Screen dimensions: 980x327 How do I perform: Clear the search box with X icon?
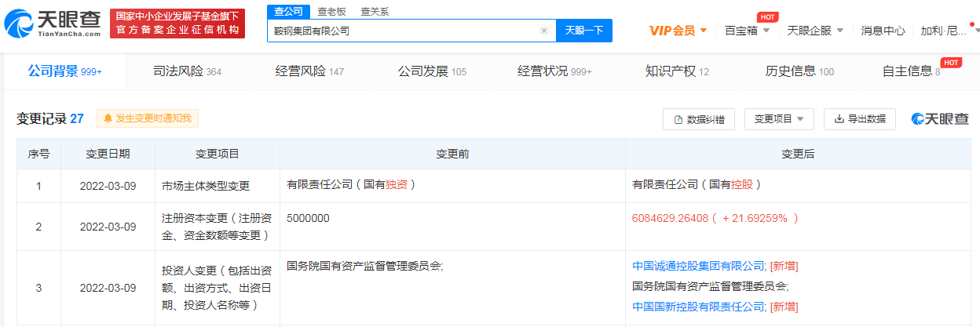544,31
